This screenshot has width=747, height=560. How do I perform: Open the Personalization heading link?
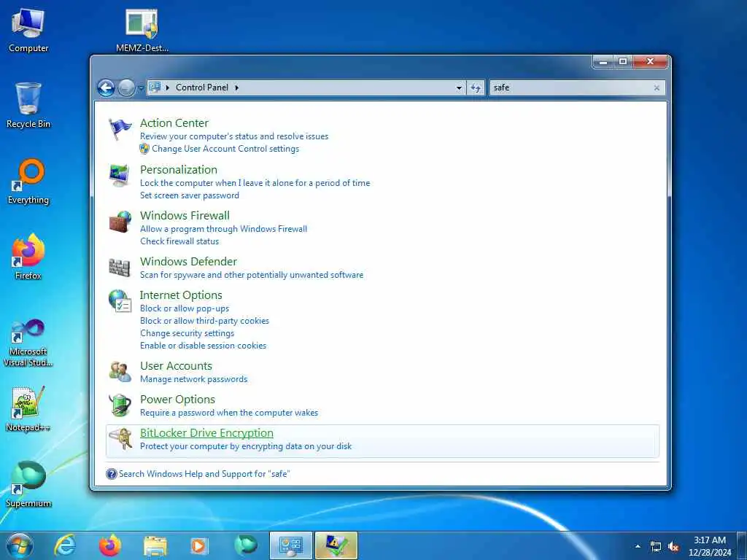(x=179, y=169)
